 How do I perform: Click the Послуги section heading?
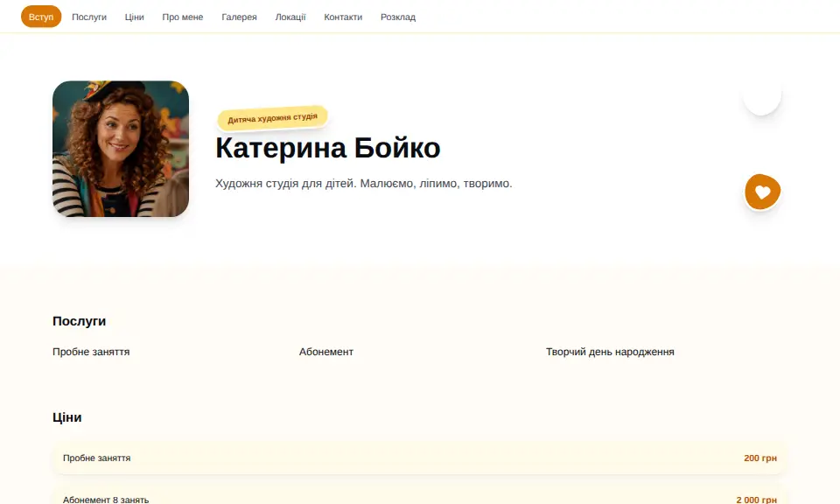(80, 321)
